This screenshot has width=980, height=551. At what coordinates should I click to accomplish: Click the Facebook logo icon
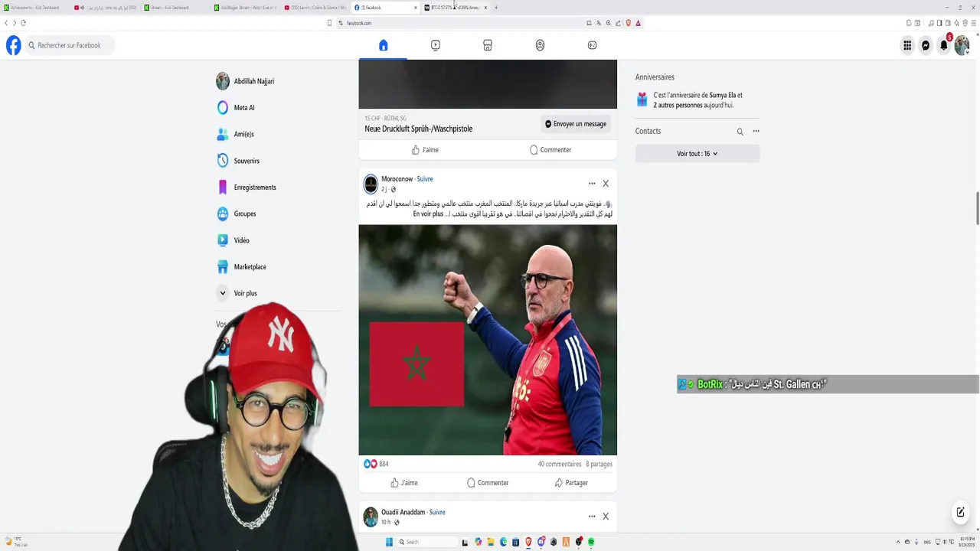click(14, 45)
